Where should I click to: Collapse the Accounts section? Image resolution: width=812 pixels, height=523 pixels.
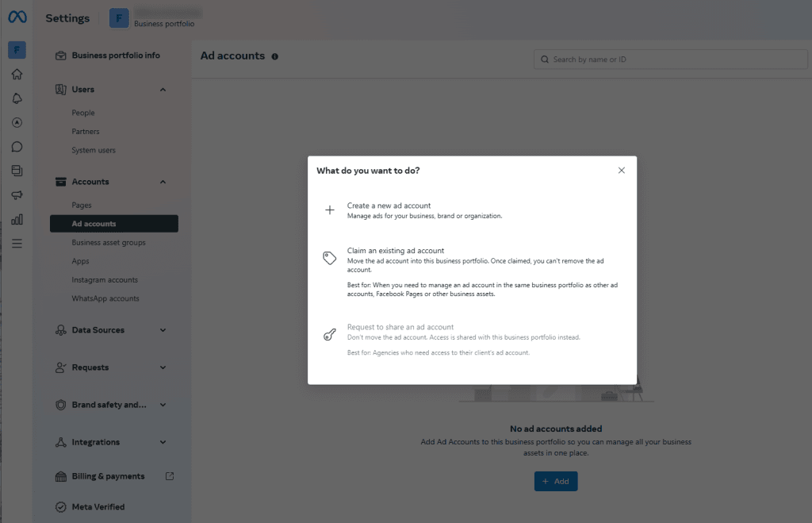163,181
